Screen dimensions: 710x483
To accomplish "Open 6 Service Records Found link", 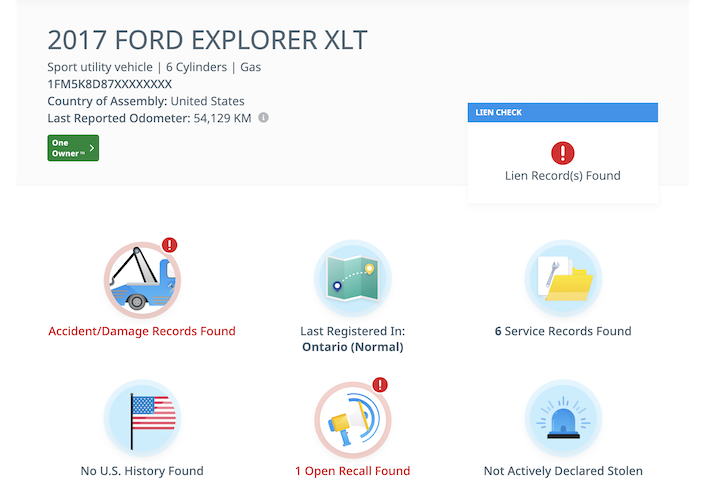I will click(563, 331).
